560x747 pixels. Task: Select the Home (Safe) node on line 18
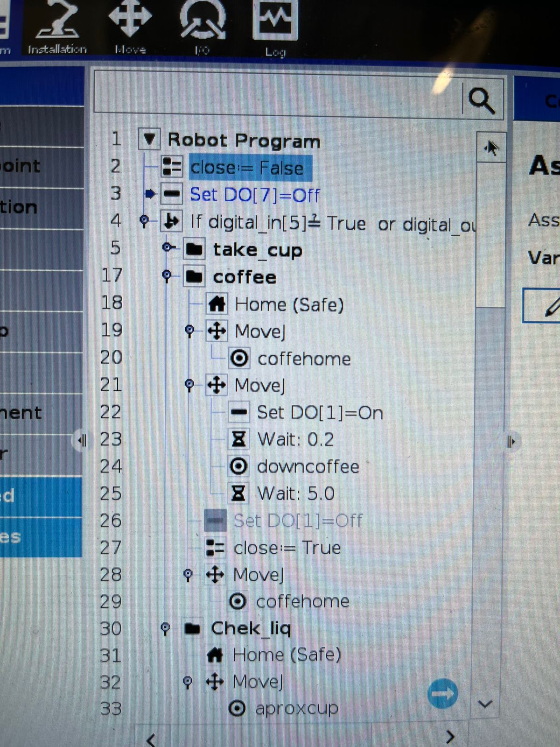[x=289, y=304]
